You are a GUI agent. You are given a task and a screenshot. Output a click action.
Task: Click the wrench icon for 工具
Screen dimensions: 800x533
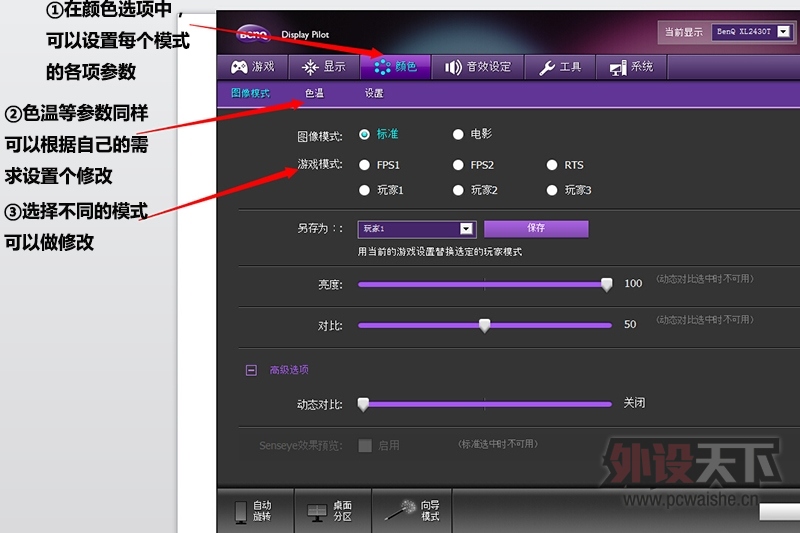pyautogui.click(x=547, y=67)
